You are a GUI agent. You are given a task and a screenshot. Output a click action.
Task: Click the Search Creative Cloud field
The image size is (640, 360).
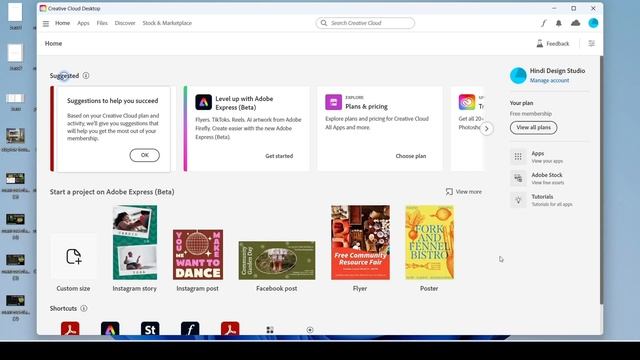click(365, 23)
